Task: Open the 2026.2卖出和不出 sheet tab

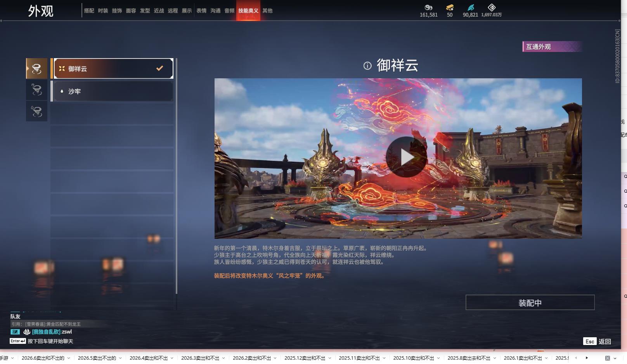Action: pos(252,358)
